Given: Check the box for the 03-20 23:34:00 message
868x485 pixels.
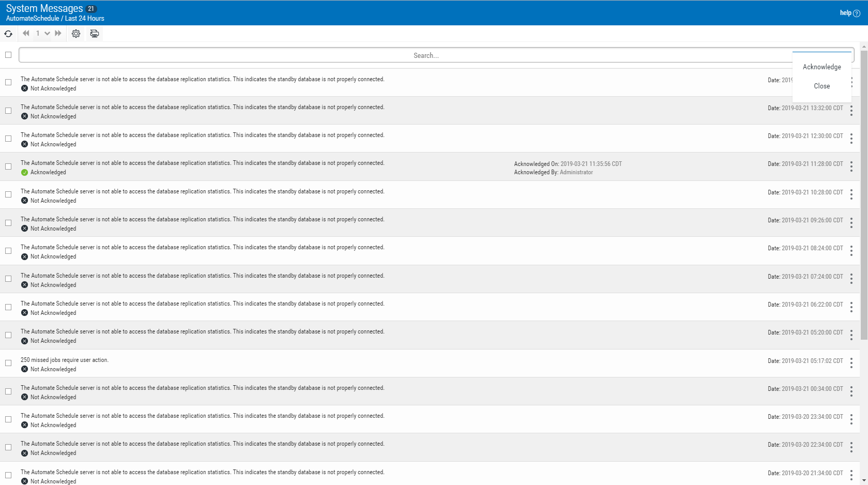Looking at the screenshot, I should [8, 419].
